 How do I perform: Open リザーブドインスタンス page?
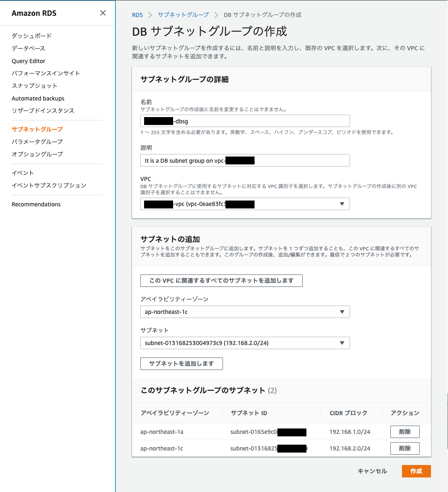(x=43, y=110)
